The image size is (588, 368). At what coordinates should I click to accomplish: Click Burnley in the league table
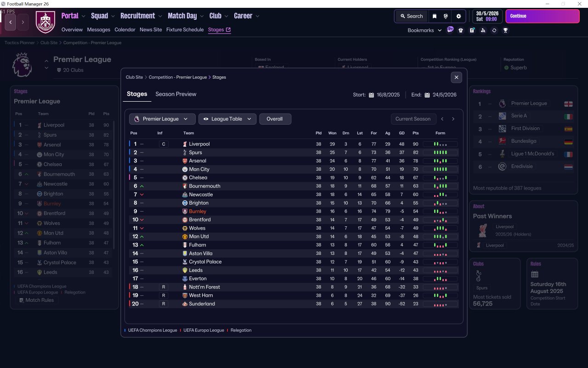[x=198, y=212]
